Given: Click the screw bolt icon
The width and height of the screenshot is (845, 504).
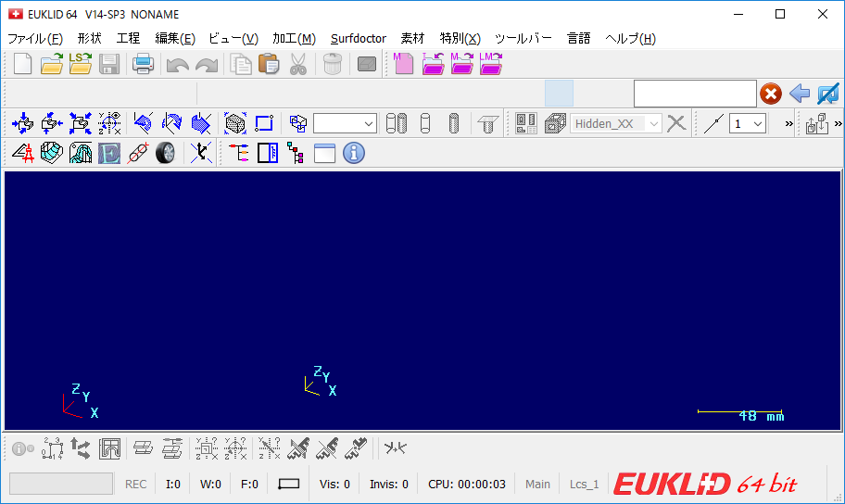Looking at the screenshot, I should click(487, 124).
